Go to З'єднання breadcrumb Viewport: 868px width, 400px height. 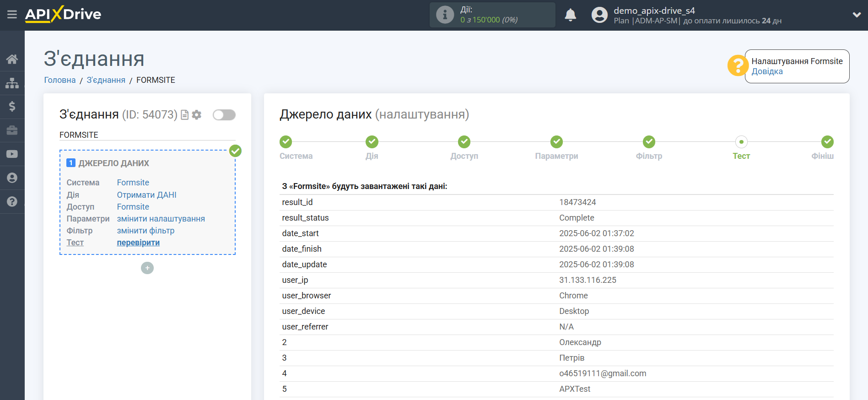[x=106, y=80]
